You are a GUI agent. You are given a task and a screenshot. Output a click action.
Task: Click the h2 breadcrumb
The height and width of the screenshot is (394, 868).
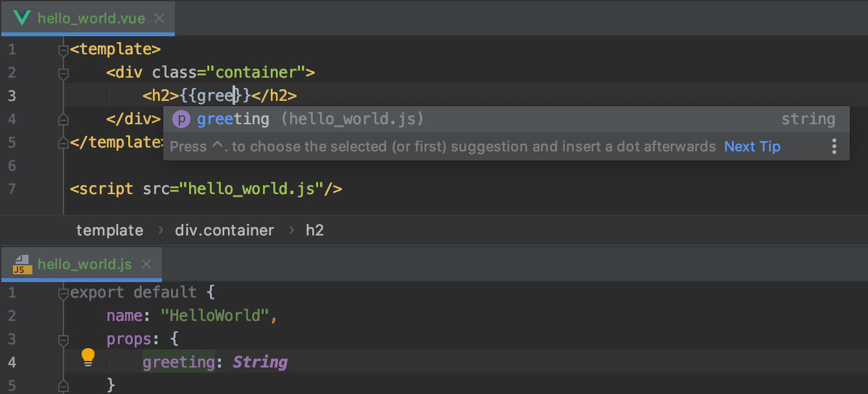(x=315, y=230)
